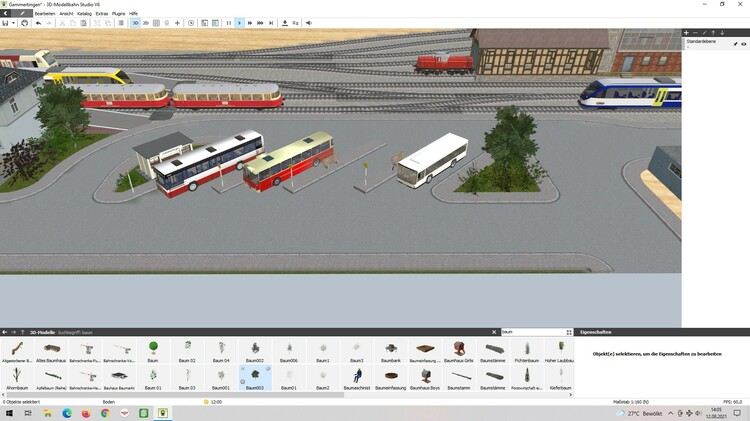
Task: Open the Plugins menu
Action: coord(118,13)
